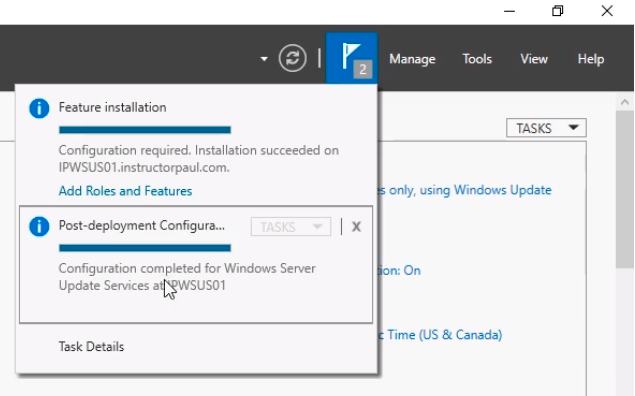
Task: Click the scrollbar up arrow
Action: tap(624, 102)
